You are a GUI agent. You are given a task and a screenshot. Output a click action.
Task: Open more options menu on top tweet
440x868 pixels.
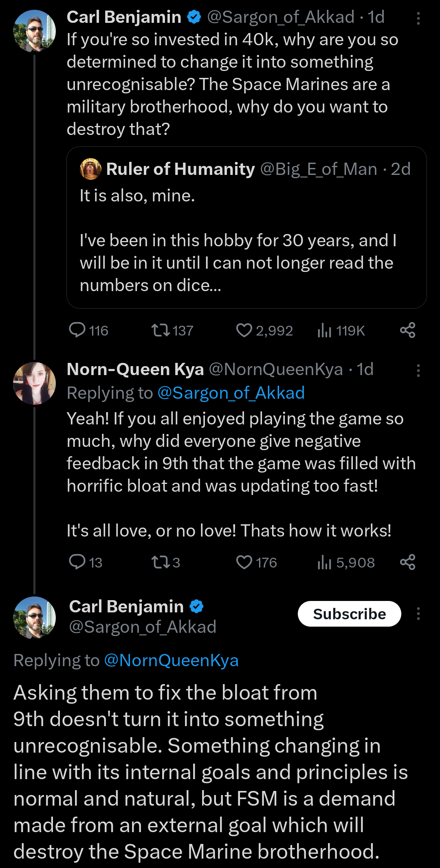point(418,18)
